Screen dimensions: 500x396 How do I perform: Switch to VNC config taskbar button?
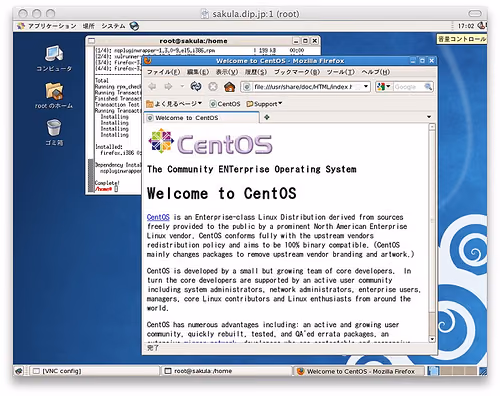[94, 371]
